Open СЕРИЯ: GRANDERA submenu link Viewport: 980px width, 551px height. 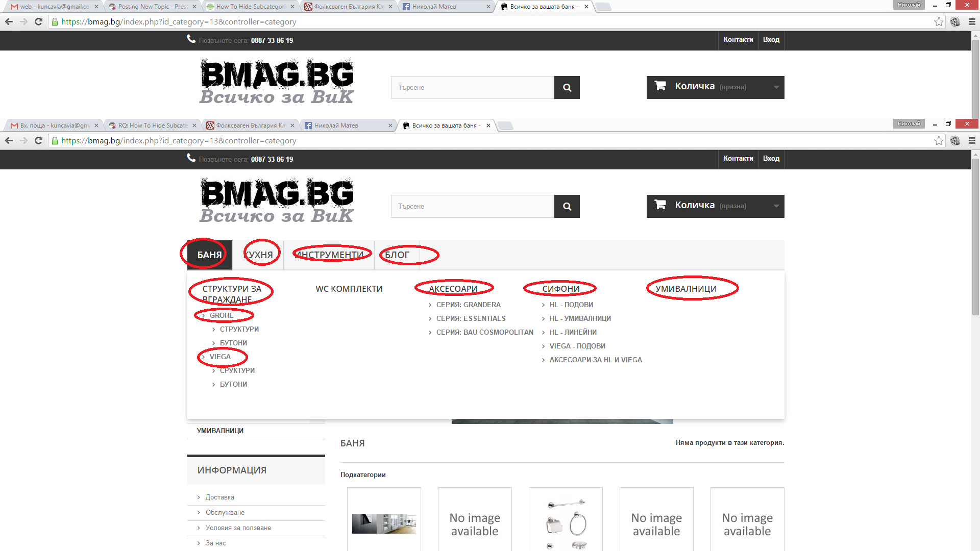coord(468,305)
